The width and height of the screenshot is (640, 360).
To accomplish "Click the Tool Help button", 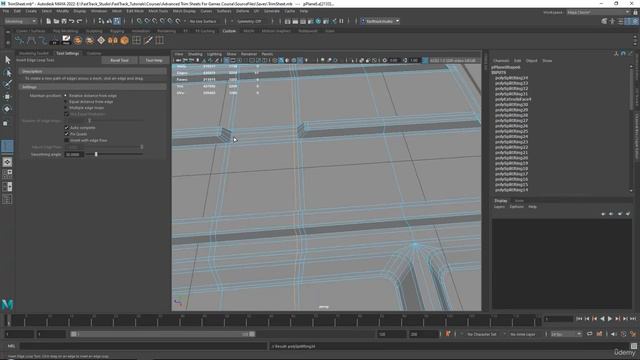I will (x=154, y=60).
